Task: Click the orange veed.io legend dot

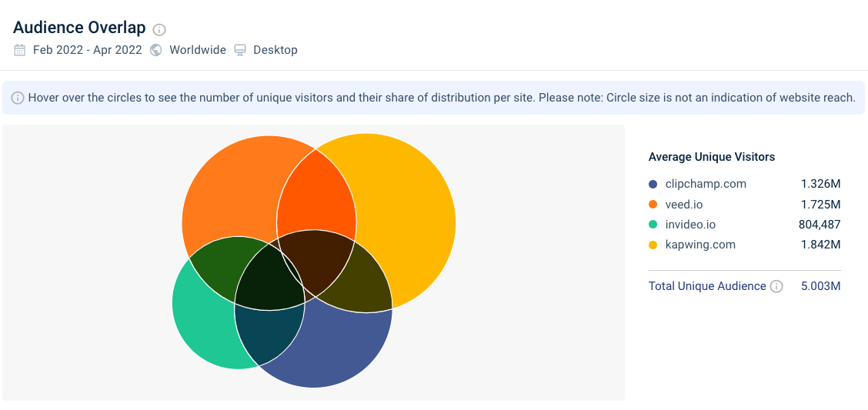Action: (x=653, y=205)
